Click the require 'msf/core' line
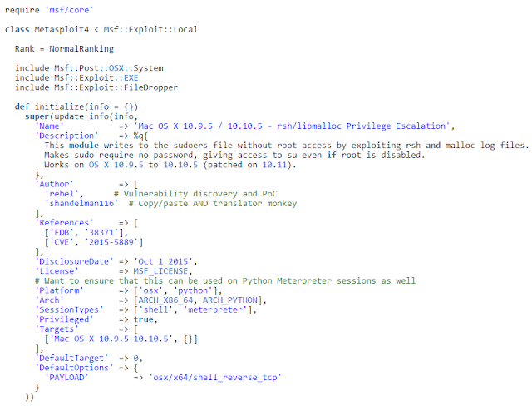This screenshot has height=406, width=532. 49,10
